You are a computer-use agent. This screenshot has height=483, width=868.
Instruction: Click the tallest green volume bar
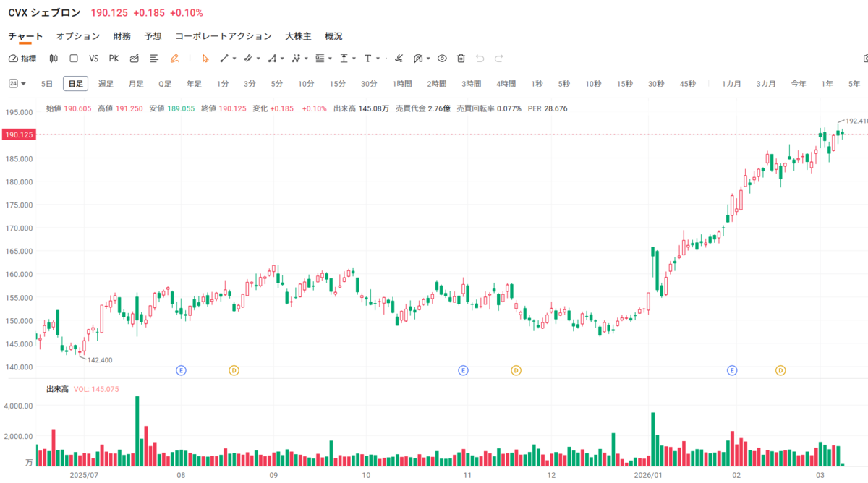[x=137, y=431]
